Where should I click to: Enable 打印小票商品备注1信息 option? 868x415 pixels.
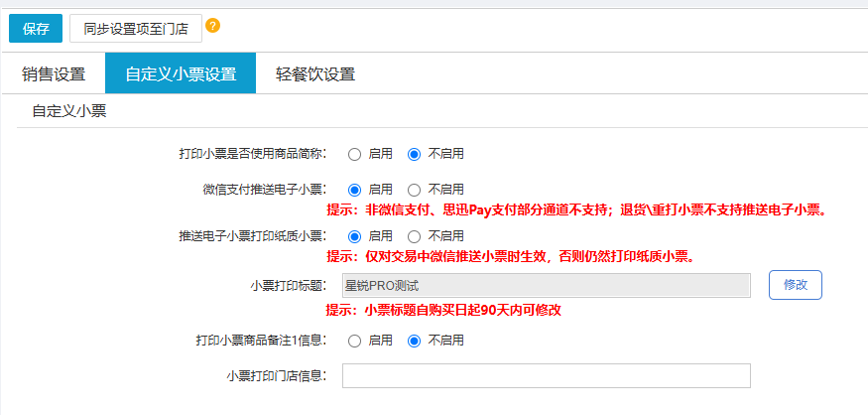[x=354, y=341]
